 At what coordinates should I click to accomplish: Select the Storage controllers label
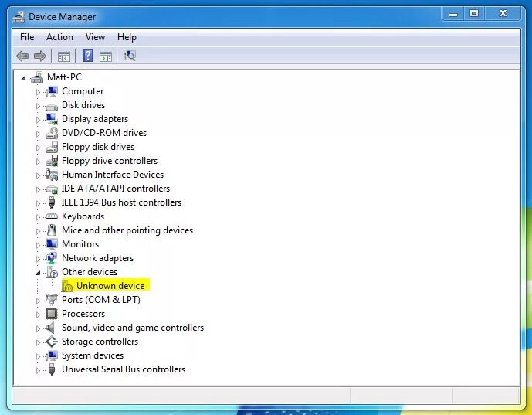[100, 342]
